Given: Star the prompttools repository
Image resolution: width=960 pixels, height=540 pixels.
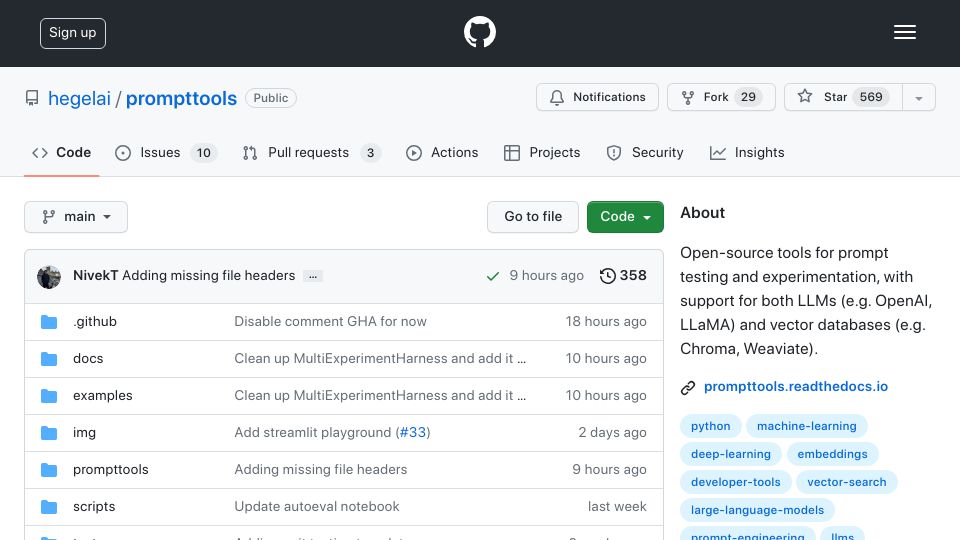Looking at the screenshot, I should tap(843, 97).
